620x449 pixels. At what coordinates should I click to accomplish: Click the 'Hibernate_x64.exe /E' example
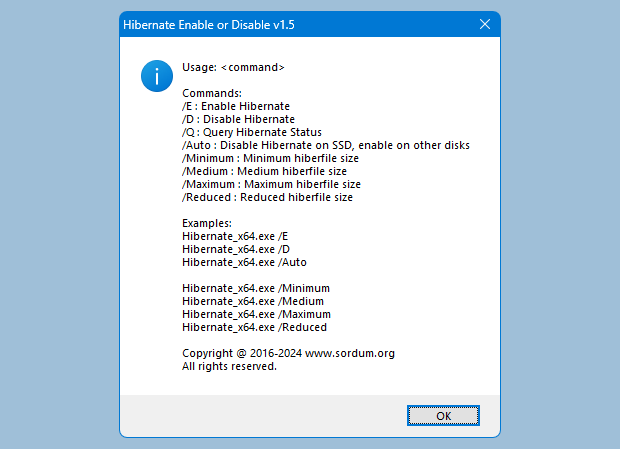coord(236,236)
